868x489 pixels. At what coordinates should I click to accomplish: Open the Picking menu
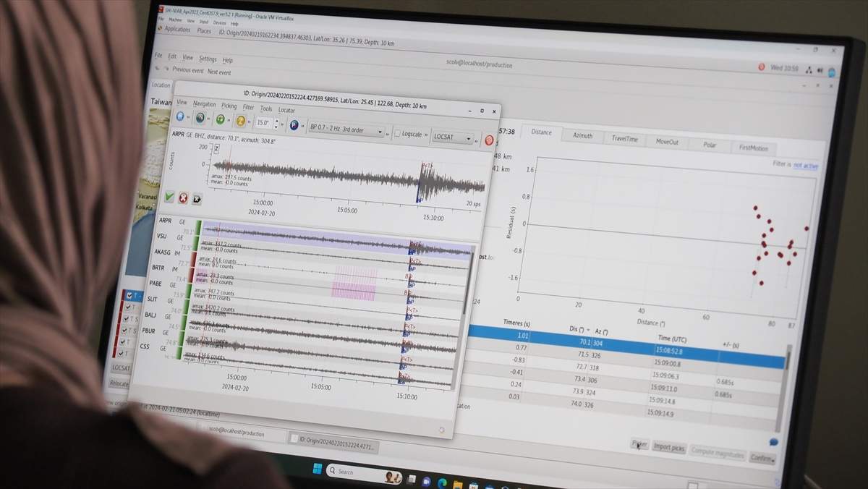pos(229,106)
